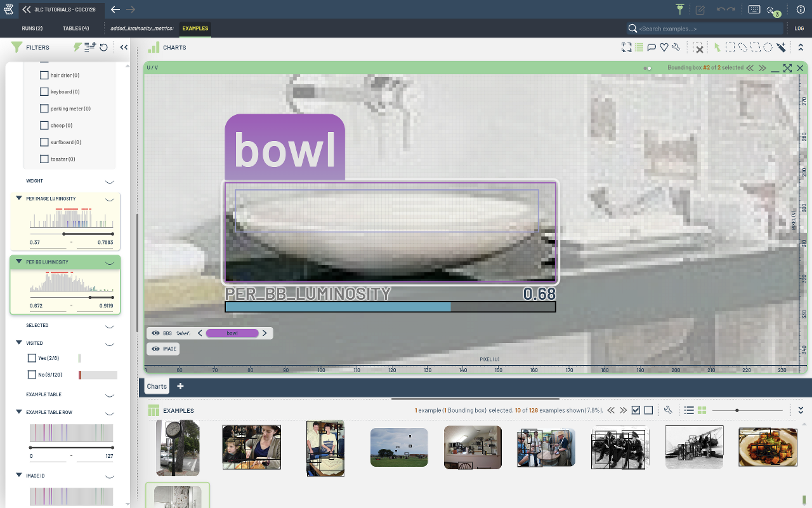The image size is (812, 508).
Task: Click the heart favorite icon in Charts toolbar
Action: [x=664, y=48]
